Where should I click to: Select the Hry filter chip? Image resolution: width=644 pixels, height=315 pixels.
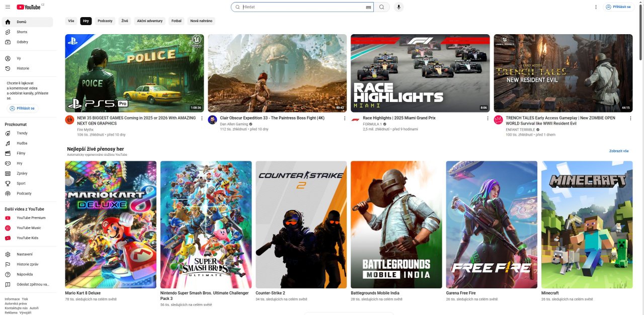click(86, 21)
